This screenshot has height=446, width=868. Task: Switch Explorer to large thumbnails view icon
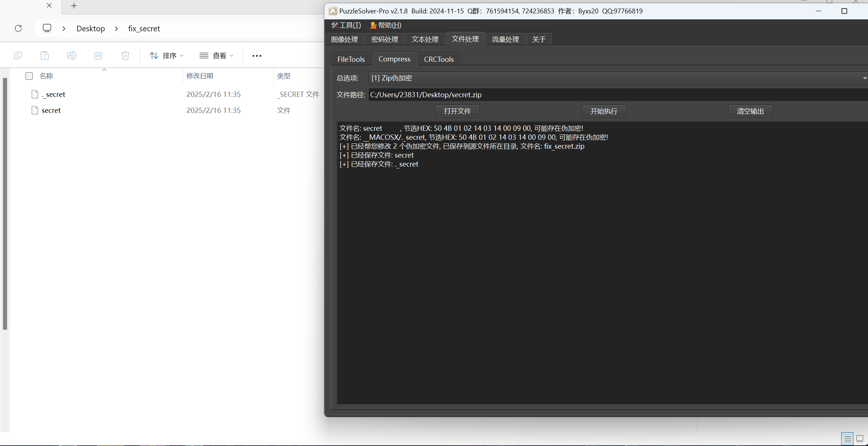(x=860, y=439)
